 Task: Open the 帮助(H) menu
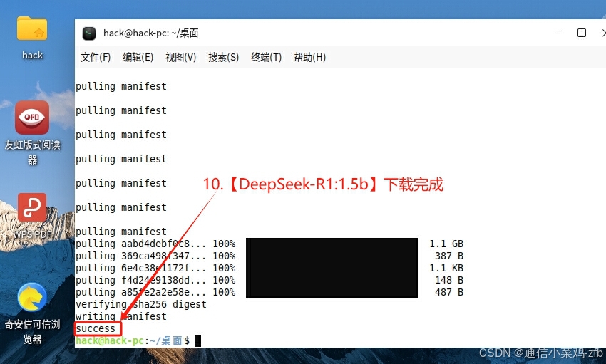[x=309, y=57]
